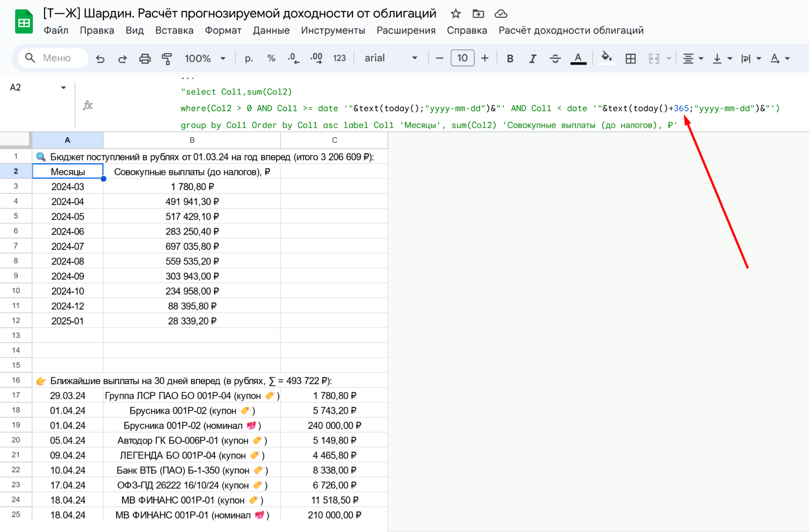Open text color picker

578,58
